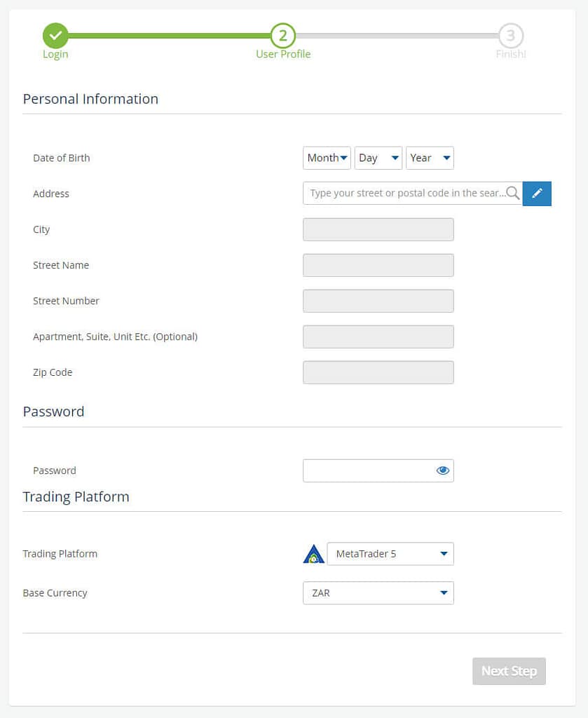The image size is (588, 718).
Task: Go to step 2 User Profile
Action: pos(283,35)
